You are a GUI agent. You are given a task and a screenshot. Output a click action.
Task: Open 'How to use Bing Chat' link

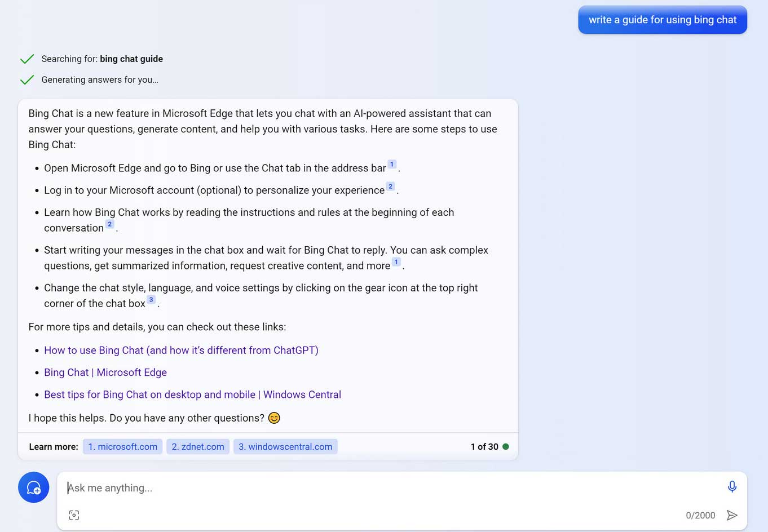(181, 350)
